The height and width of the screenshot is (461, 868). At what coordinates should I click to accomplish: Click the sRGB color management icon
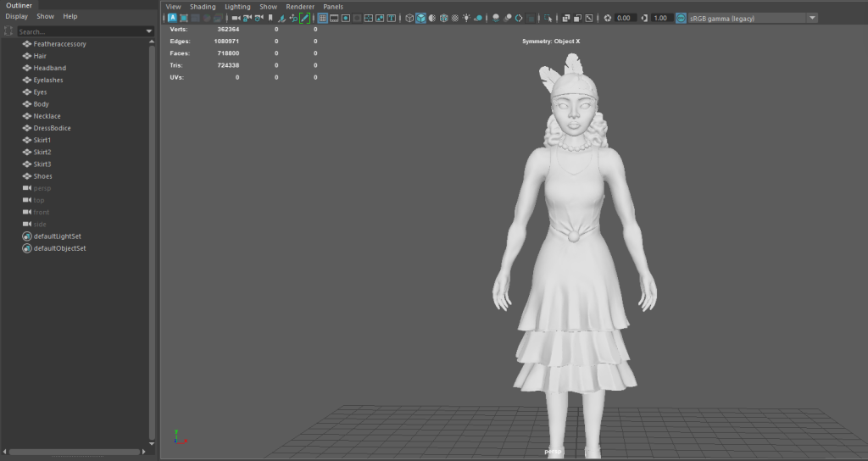coord(682,18)
